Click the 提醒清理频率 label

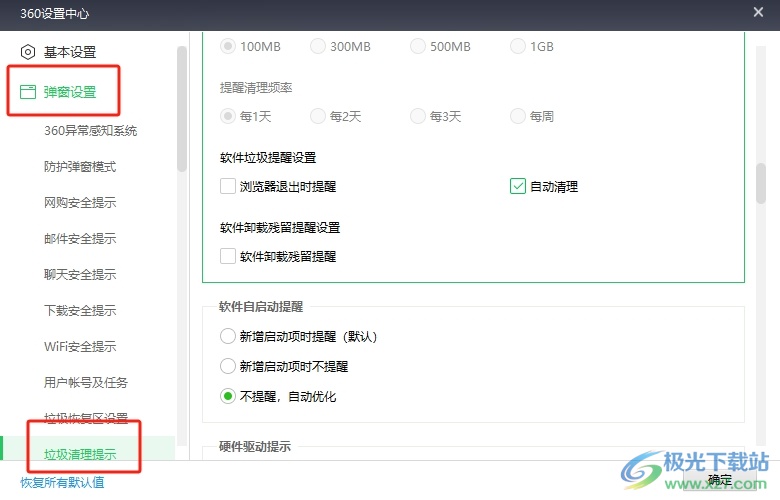pyautogui.click(x=256, y=88)
